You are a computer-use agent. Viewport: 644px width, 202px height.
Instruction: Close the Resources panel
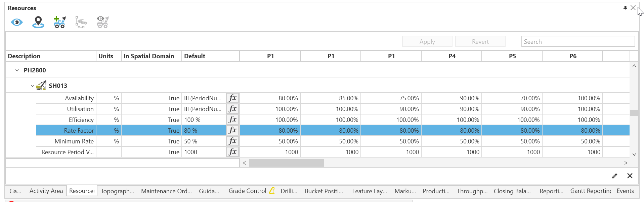633,7
